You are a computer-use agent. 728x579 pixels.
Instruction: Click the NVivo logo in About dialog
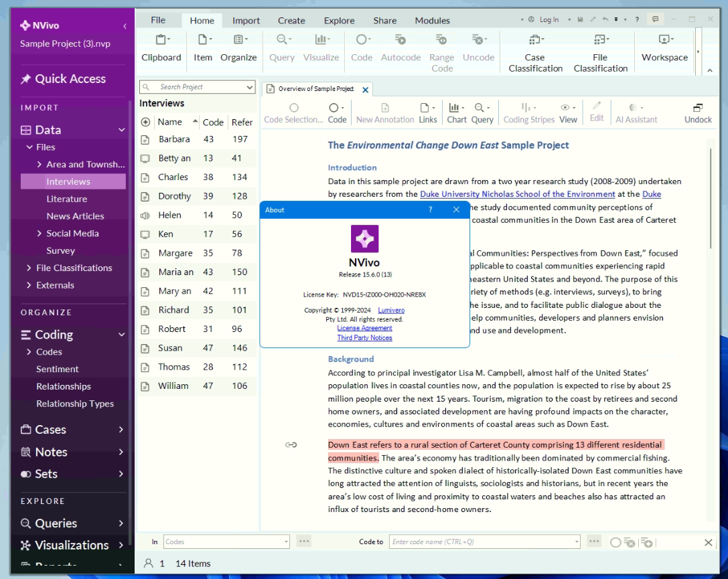(x=364, y=238)
